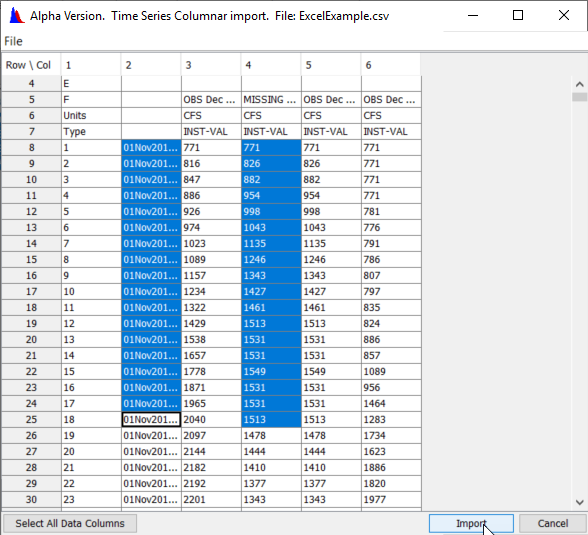Click Select All Data Columns button

point(70,523)
